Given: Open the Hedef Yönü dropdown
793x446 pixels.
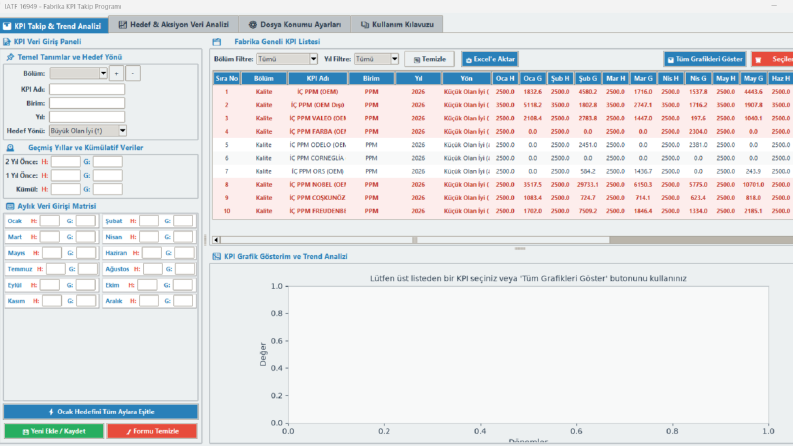Looking at the screenshot, I should click(x=87, y=130).
